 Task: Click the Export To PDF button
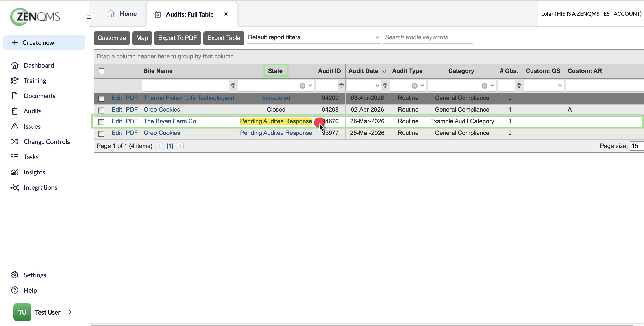click(178, 38)
